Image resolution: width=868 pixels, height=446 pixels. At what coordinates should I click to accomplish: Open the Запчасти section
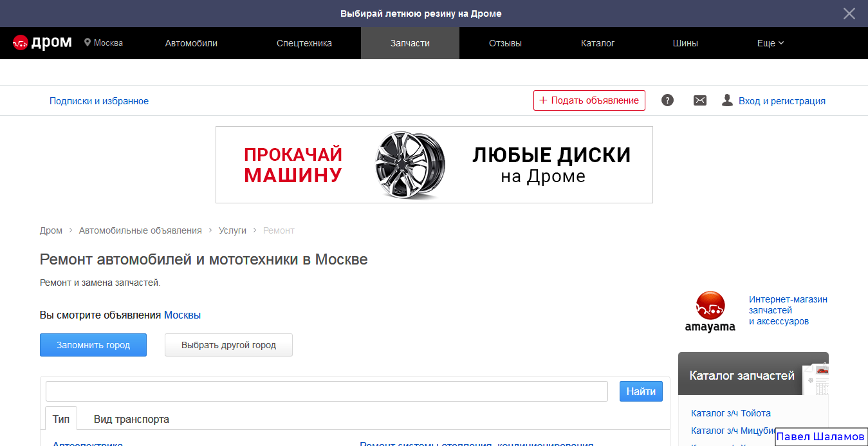(410, 43)
